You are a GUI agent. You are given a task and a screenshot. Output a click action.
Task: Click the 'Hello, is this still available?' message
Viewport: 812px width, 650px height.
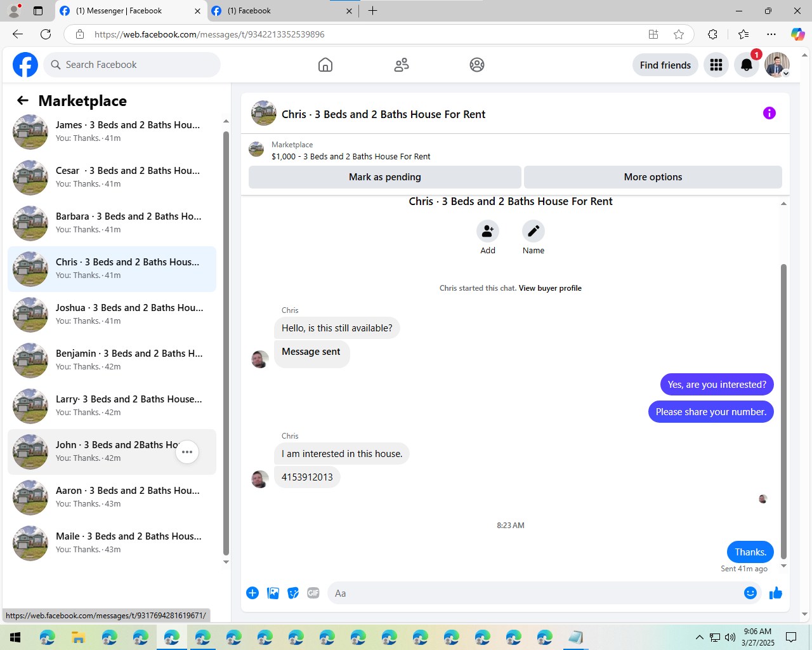337,328
